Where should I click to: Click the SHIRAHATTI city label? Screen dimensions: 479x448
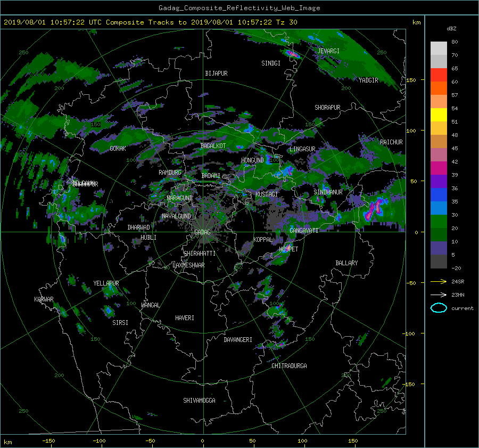[200, 254]
